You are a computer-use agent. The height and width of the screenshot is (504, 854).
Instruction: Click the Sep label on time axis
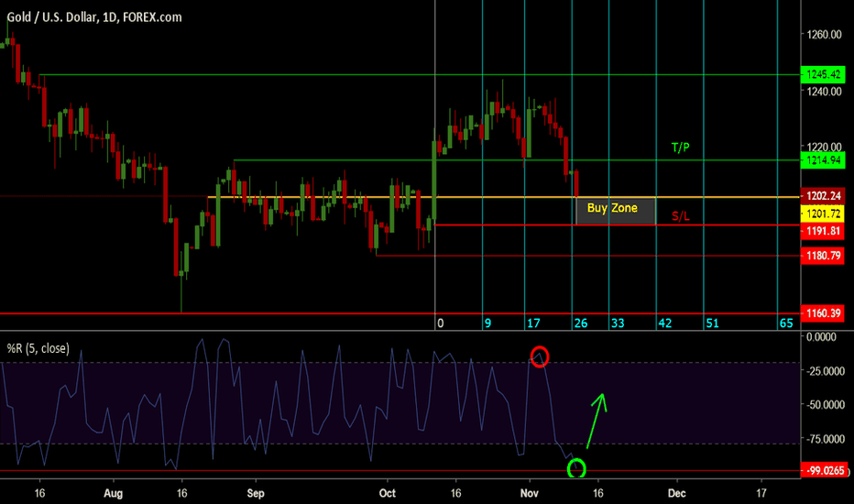pos(256,493)
